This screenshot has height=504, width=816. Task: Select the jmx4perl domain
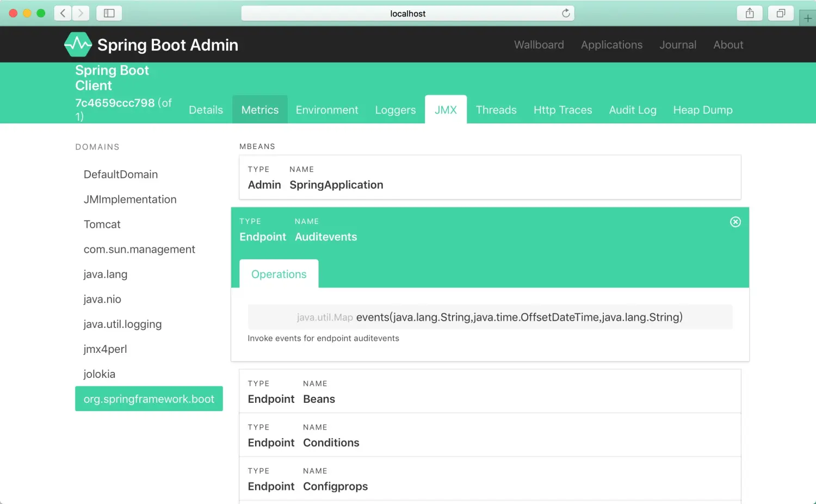click(x=149, y=350)
